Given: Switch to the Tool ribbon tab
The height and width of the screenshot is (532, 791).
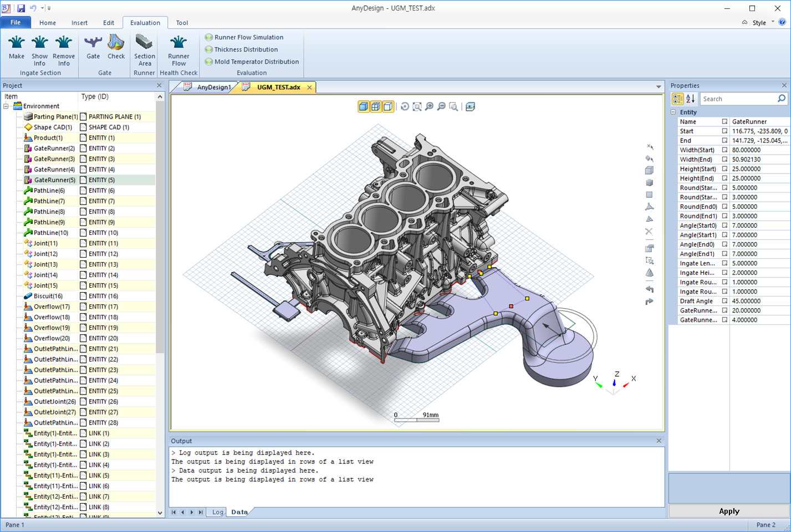Looking at the screenshot, I should point(182,23).
